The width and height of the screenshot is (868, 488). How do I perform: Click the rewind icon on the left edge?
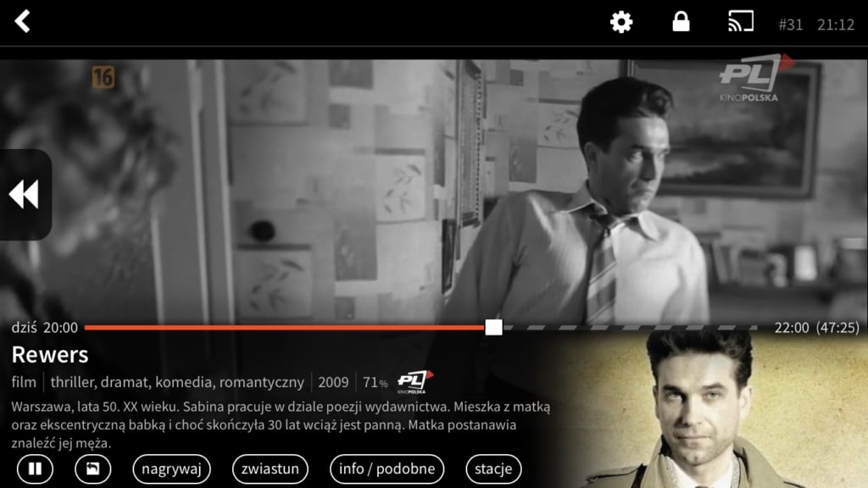click(24, 194)
